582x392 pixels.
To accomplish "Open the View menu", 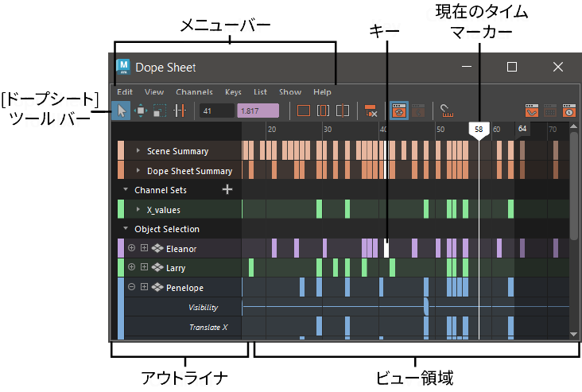I will tap(154, 92).
